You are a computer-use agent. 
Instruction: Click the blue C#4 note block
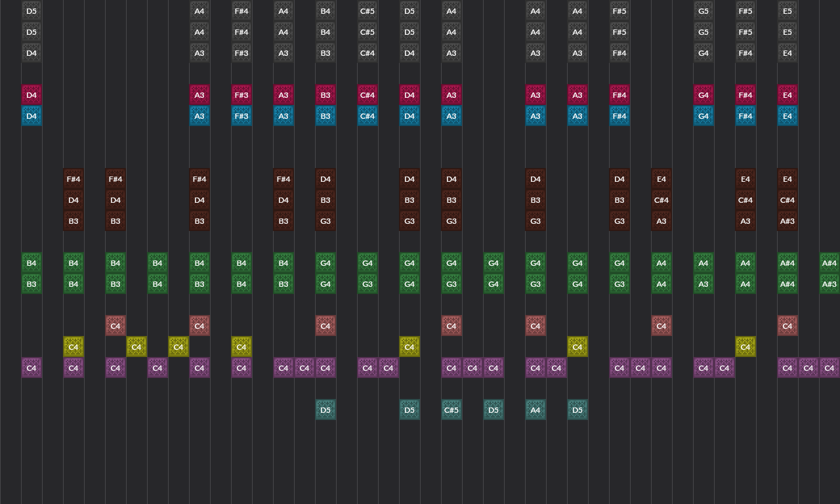367,116
